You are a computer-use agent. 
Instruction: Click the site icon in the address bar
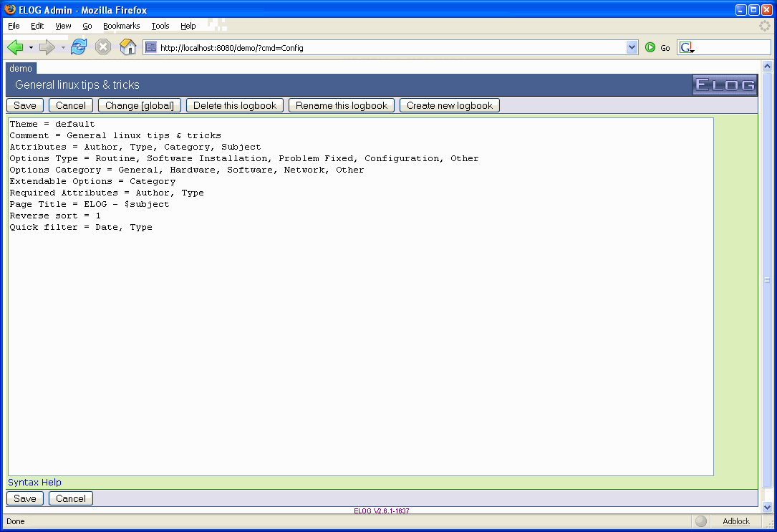pyautogui.click(x=151, y=47)
